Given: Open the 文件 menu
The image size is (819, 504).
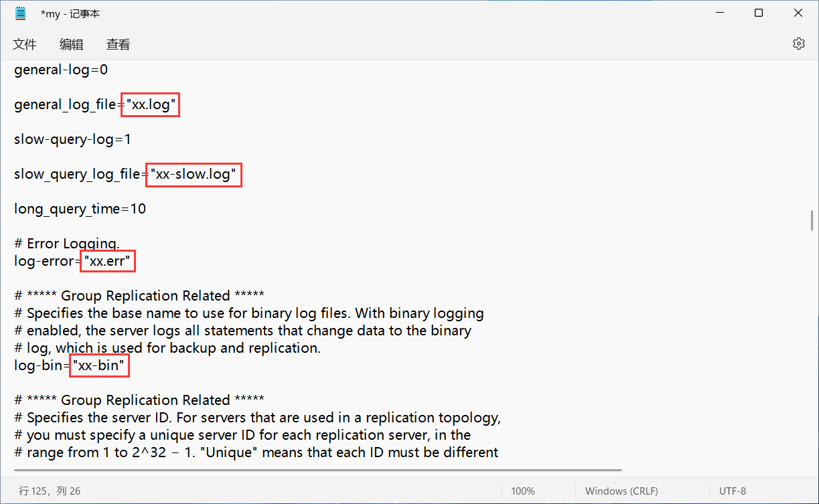Looking at the screenshot, I should 25,44.
